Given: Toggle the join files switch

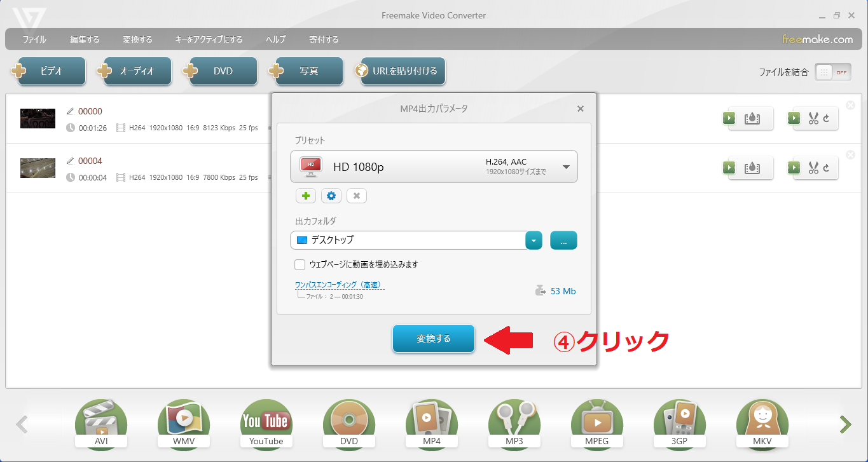Looking at the screenshot, I should pos(833,72).
